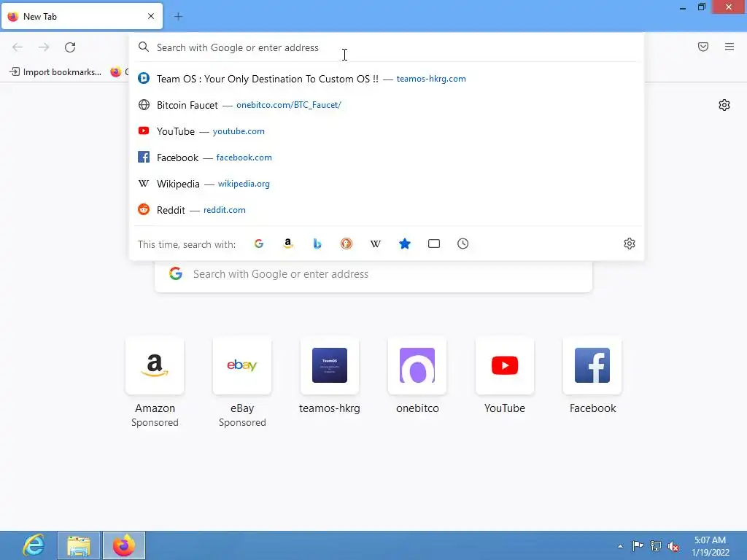The width and height of the screenshot is (747, 560).
Task: Search this time with Google icon
Action: (259, 244)
